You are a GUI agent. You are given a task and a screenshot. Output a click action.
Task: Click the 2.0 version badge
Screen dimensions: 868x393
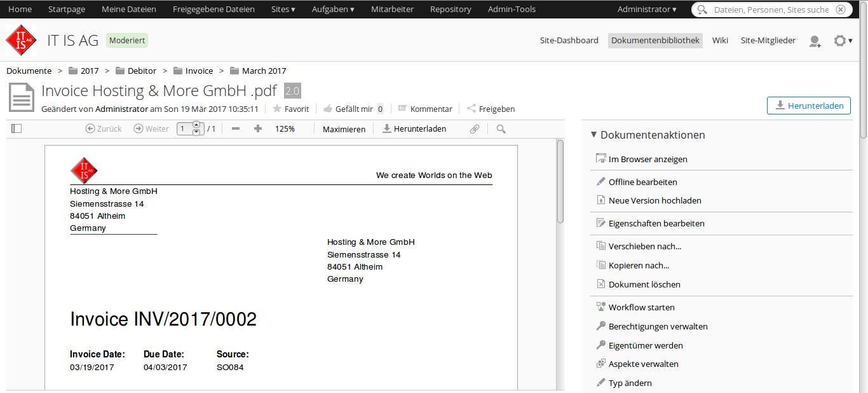(x=292, y=91)
